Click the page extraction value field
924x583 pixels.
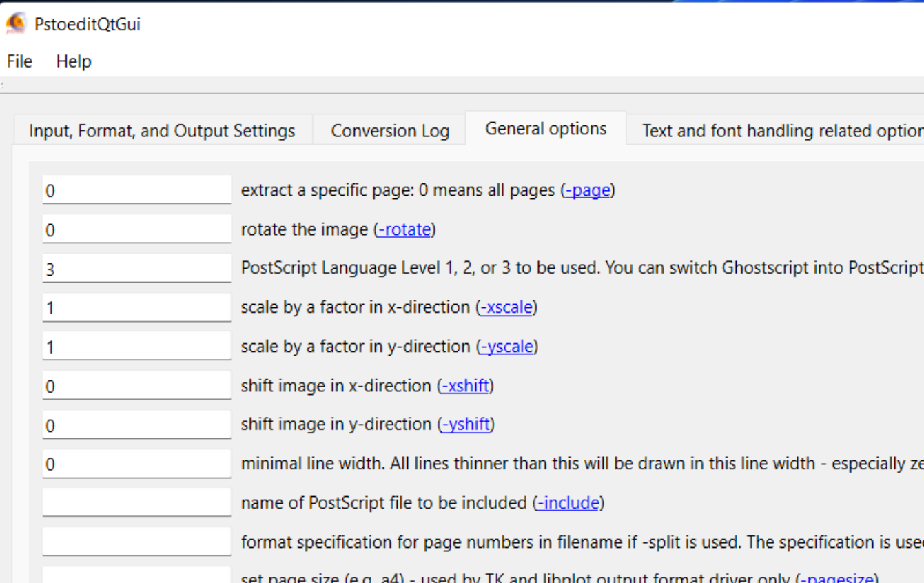pos(134,190)
